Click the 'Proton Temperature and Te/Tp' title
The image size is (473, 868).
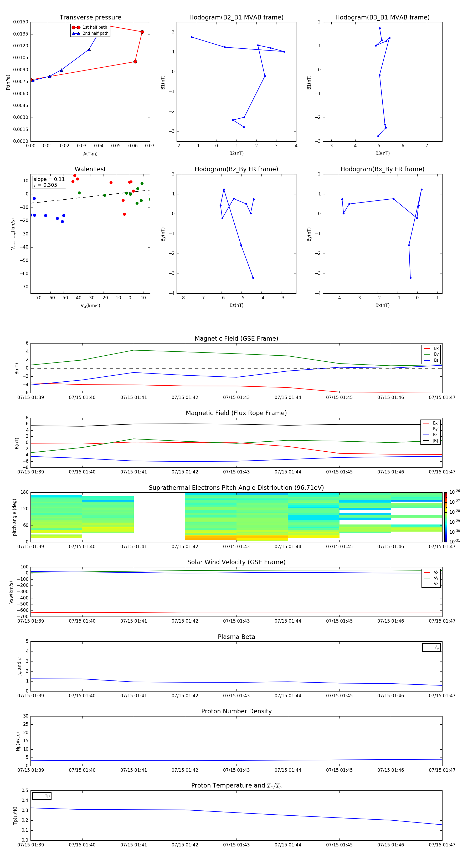click(236, 786)
